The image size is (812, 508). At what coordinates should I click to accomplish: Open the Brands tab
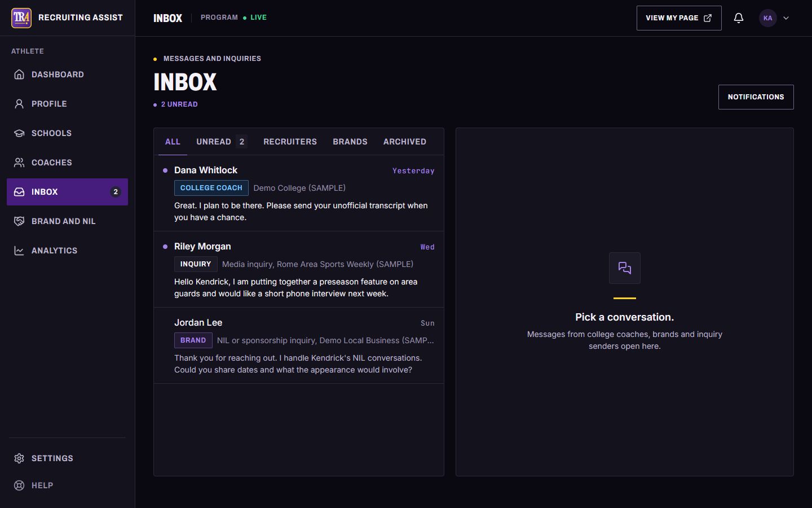click(350, 142)
